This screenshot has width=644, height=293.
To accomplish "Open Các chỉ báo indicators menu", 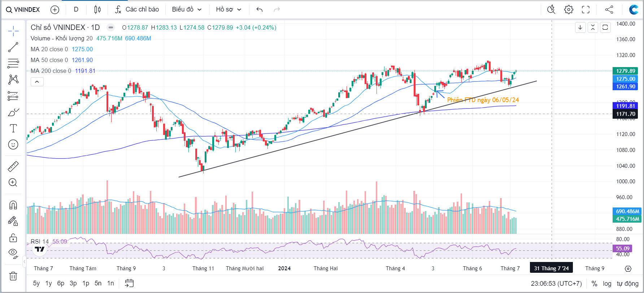I will click(x=137, y=10).
